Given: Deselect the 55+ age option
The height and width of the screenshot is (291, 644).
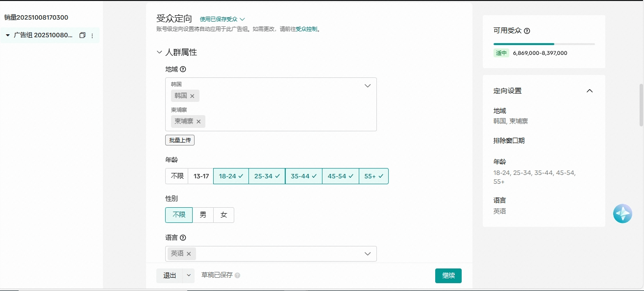Looking at the screenshot, I should click(373, 176).
